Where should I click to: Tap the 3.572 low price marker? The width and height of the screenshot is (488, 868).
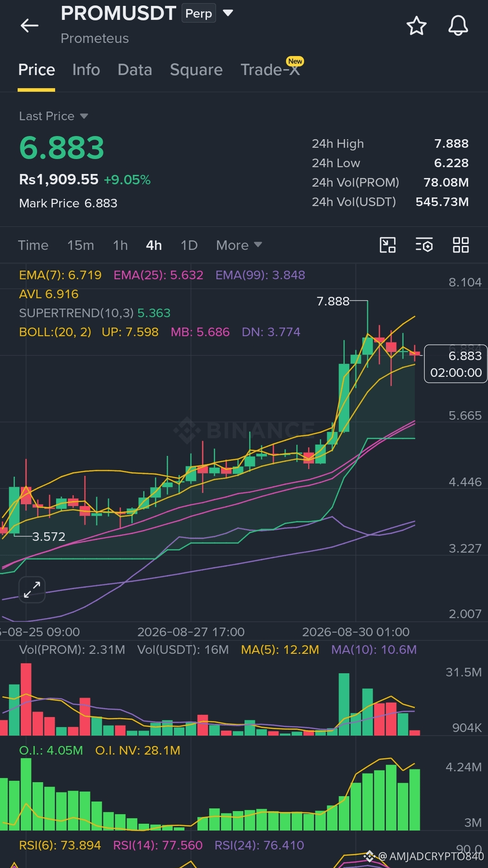pyautogui.click(x=49, y=536)
